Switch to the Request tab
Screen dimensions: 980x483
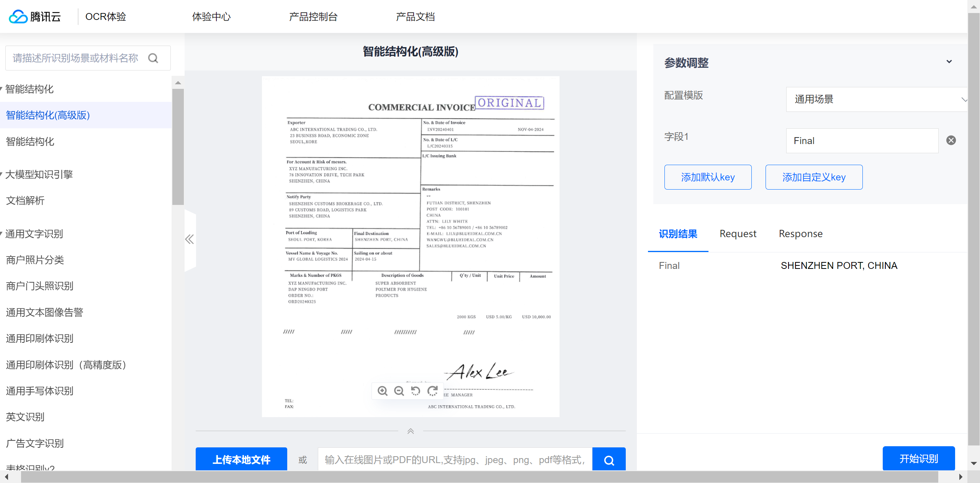coord(738,234)
